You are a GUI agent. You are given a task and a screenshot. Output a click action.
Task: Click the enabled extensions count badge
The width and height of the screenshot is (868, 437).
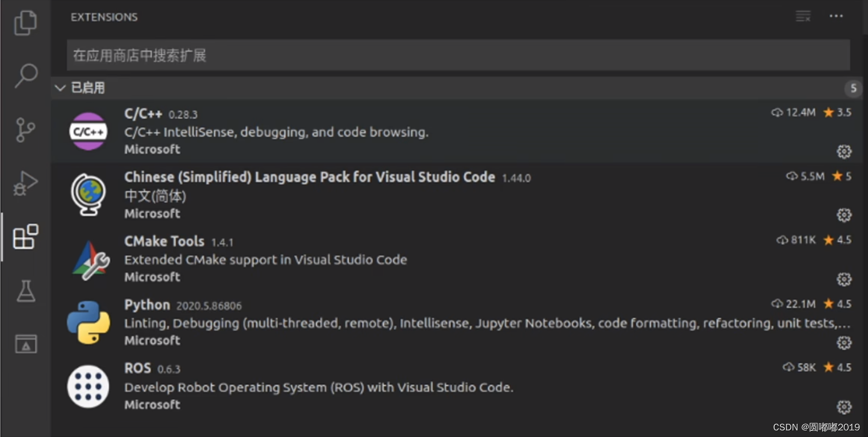(853, 88)
